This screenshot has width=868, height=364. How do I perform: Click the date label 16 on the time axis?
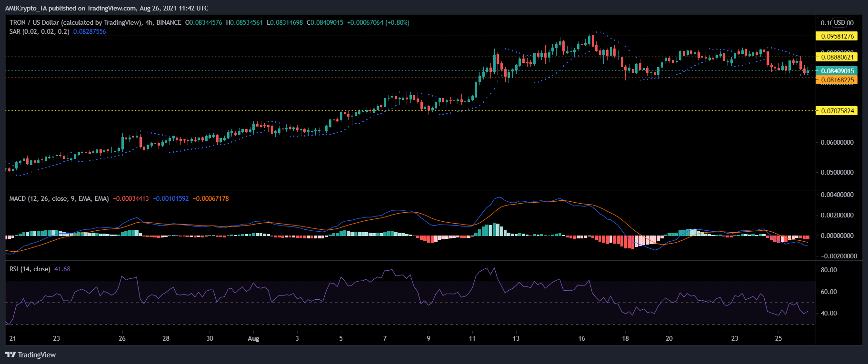tap(582, 339)
